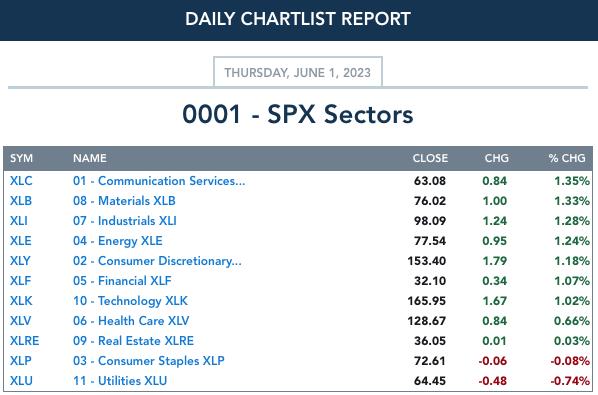Open the XLC symbol link
598x395 pixels.
click(x=21, y=181)
